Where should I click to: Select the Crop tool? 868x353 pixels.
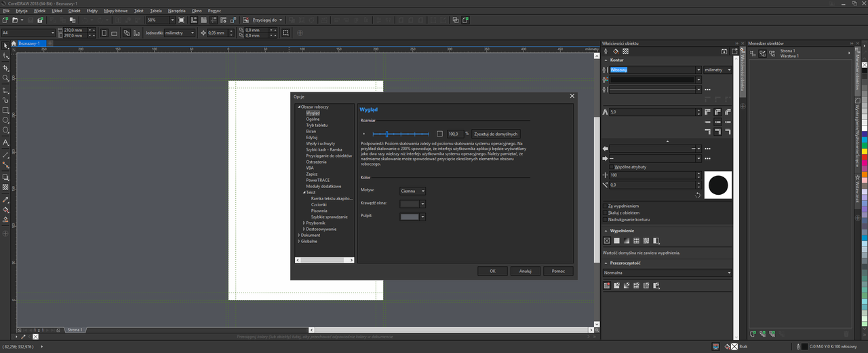5,68
